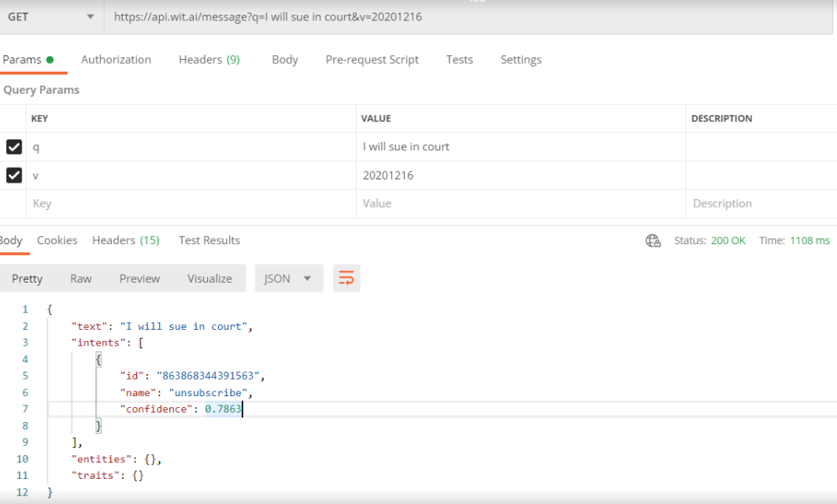Click the 1108 ms response time
Screen dimensions: 837x504
[x=809, y=241]
